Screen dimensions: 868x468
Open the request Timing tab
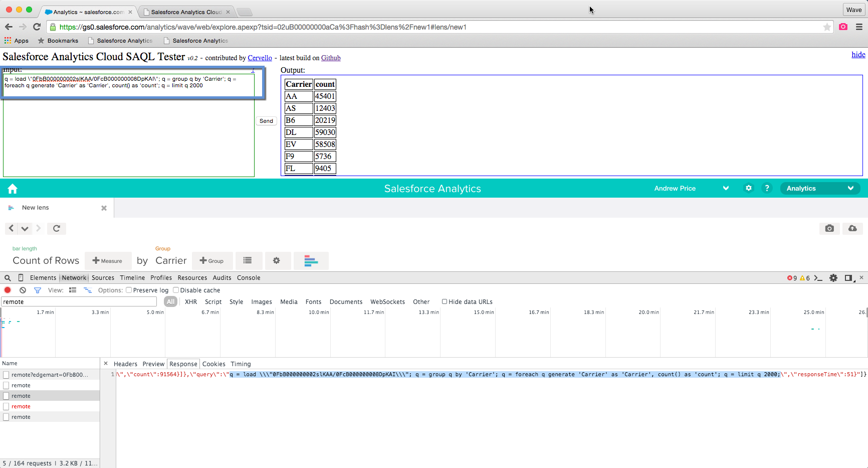click(241, 364)
